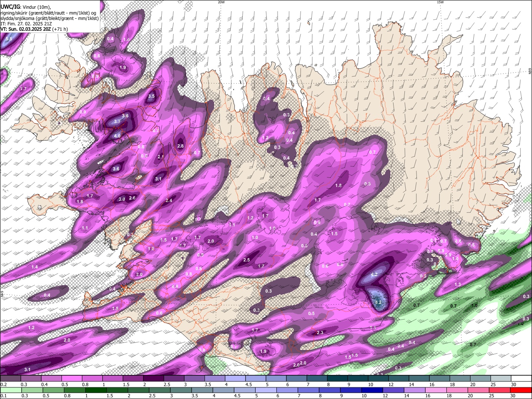This screenshot has width=532, height=399.
Task: Click the rigning/skúrir legend description line
Action: click(x=49, y=13)
